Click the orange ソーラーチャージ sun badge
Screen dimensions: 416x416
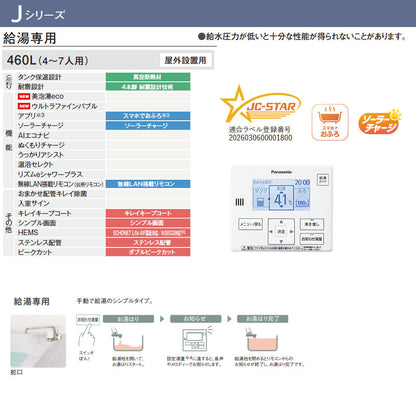[x=380, y=122]
